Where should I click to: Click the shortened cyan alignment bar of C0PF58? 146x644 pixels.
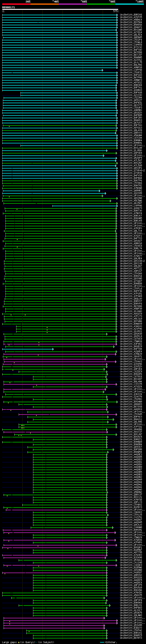(53, 70)
